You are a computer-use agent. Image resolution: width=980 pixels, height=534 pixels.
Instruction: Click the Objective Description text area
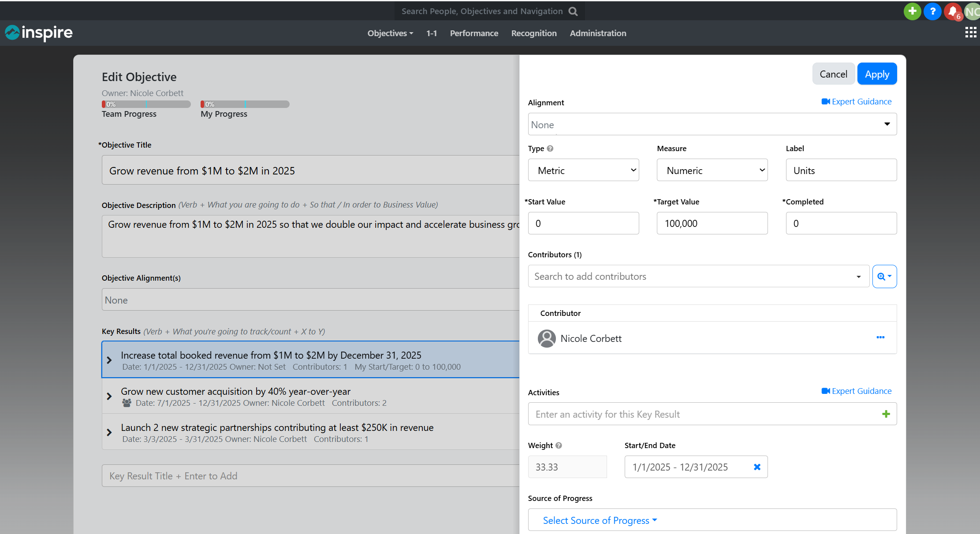coord(310,237)
